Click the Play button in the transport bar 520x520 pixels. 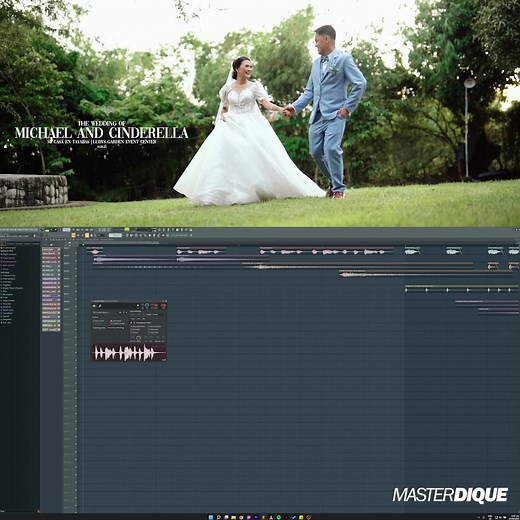51,230
